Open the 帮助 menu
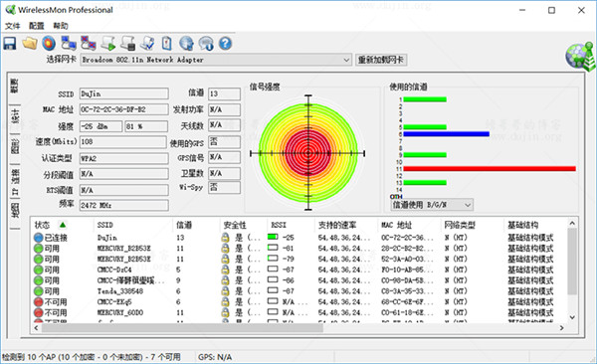 61,26
